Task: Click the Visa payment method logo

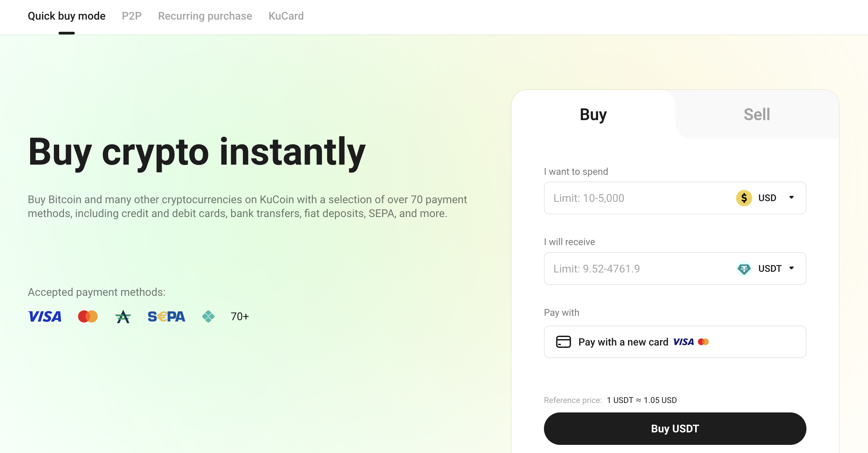Action: tap(45, 316)
